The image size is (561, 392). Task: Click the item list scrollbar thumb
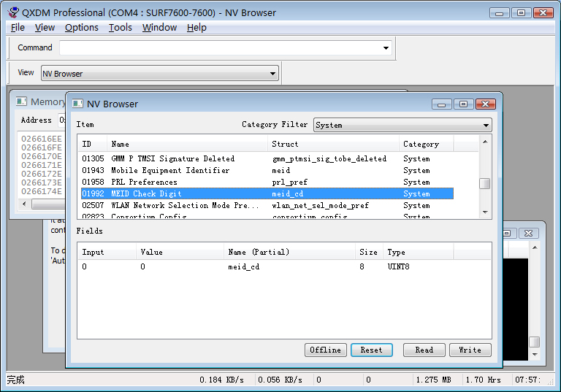tap(485, 183)
